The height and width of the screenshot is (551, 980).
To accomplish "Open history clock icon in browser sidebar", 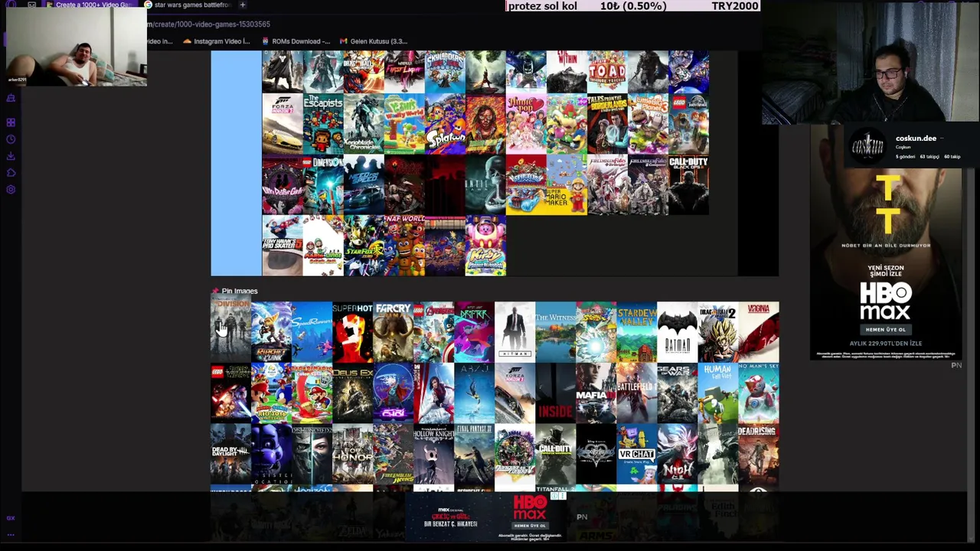I will 11,139.
